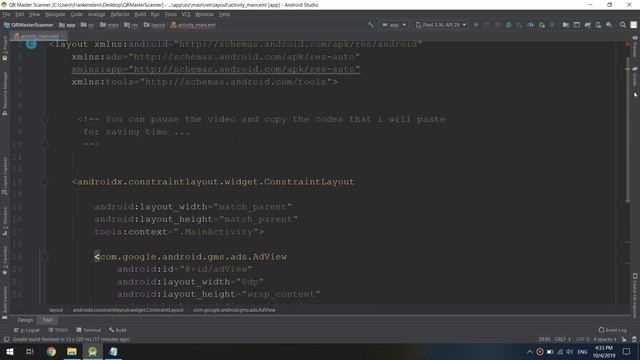Open the Pixel 3 XL API 29 device dropdown
The height and width of the screenshot is (360, 640).
coord(441,25)
